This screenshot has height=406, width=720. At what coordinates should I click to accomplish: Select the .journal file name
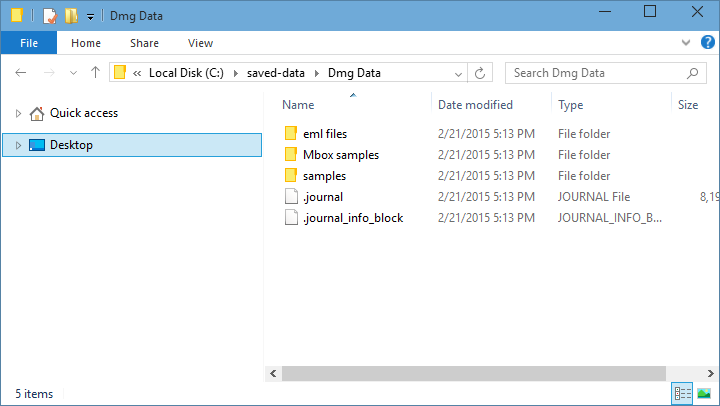click(x=323, y=197)
